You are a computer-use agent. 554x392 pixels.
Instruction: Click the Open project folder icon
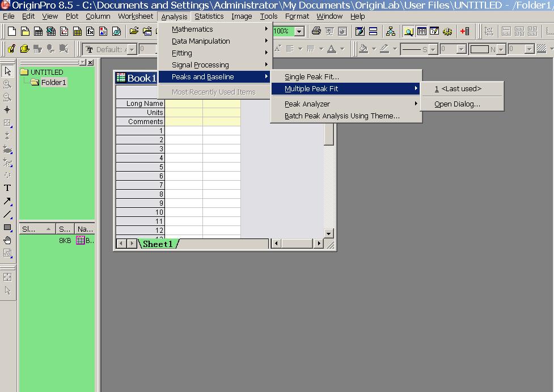[134, 31]
